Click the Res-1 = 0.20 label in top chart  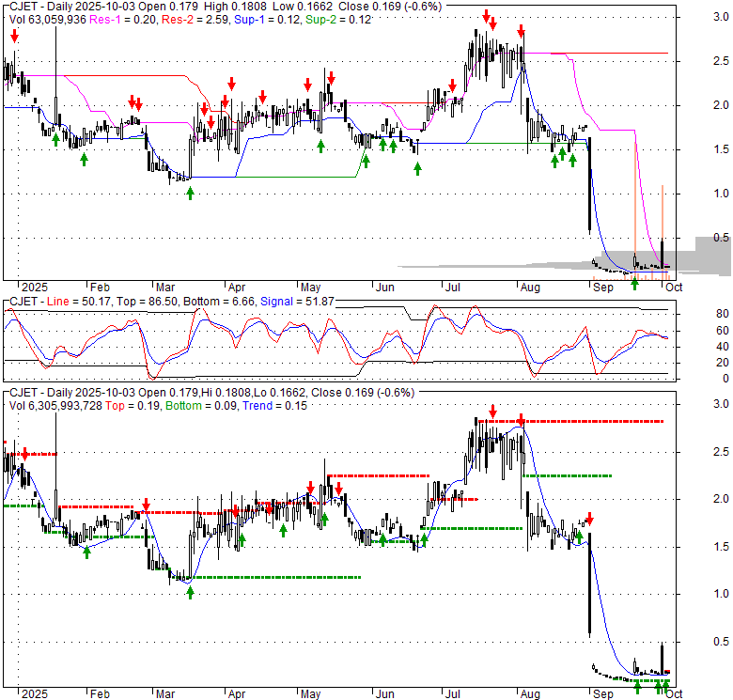(x=123, y=20)
